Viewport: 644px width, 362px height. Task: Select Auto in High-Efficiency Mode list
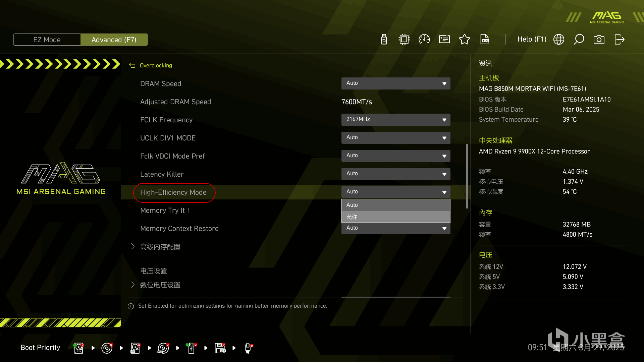(396, 205)
